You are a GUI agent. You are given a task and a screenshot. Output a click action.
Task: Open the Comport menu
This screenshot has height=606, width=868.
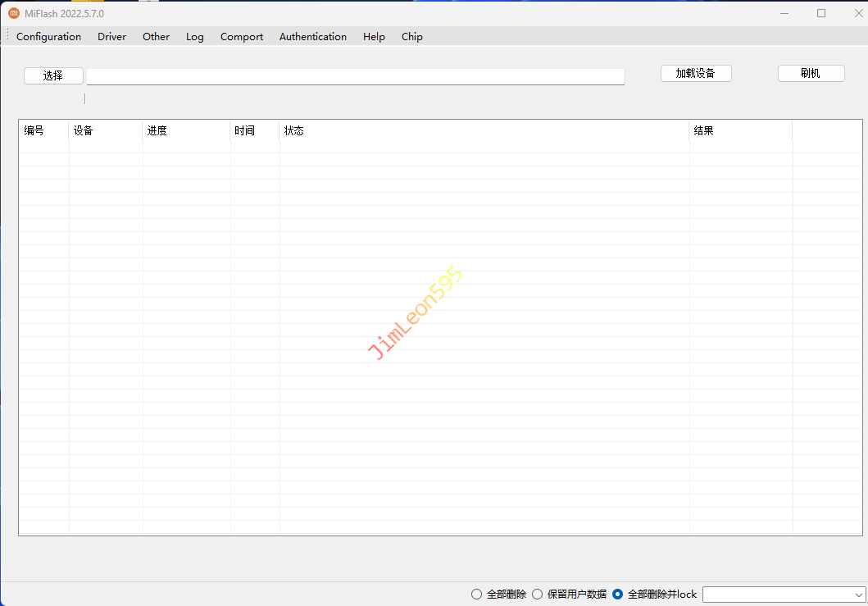[242, 37]
